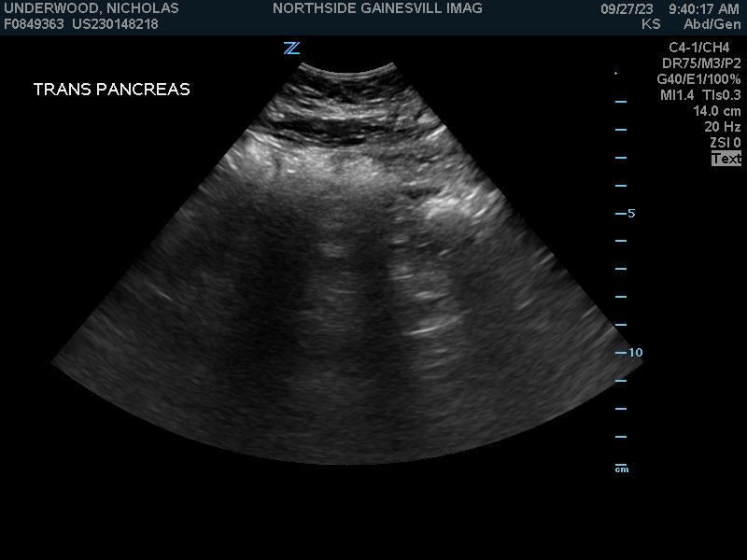Click the 14.0 cm depth readout

pos(716,111)
